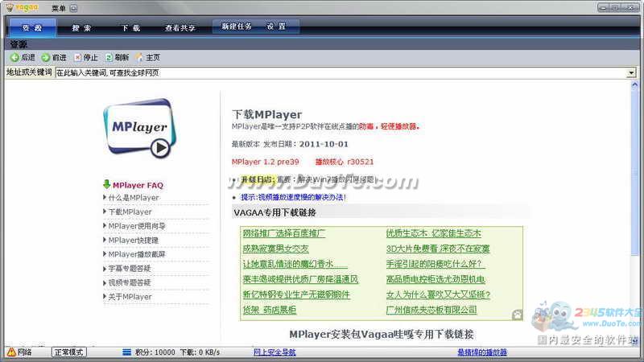Click the blue bars icon beside 积分
The width and height of the screenshot is (644, 362).
[126, 352]
